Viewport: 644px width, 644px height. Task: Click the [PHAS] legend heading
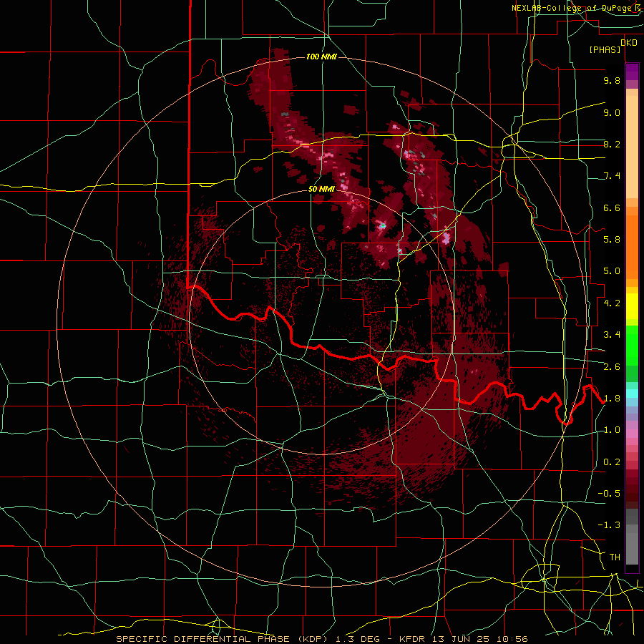click(605, 49)
